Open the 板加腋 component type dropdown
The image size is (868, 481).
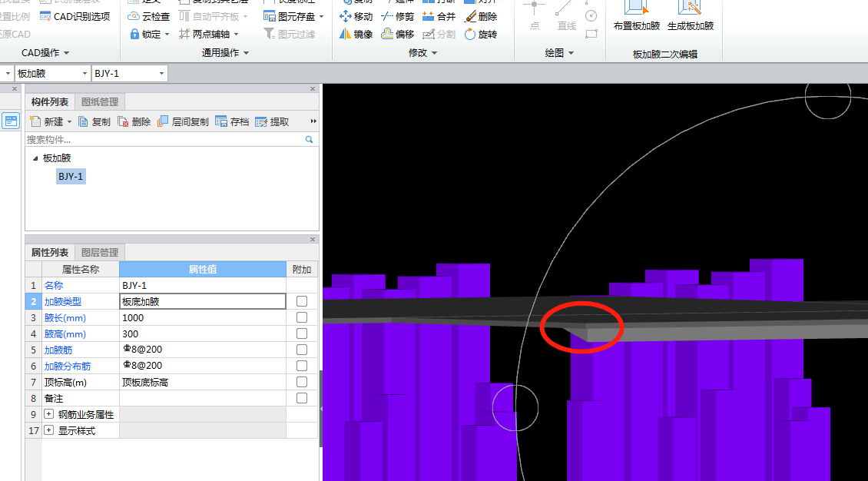pos(84,74)
